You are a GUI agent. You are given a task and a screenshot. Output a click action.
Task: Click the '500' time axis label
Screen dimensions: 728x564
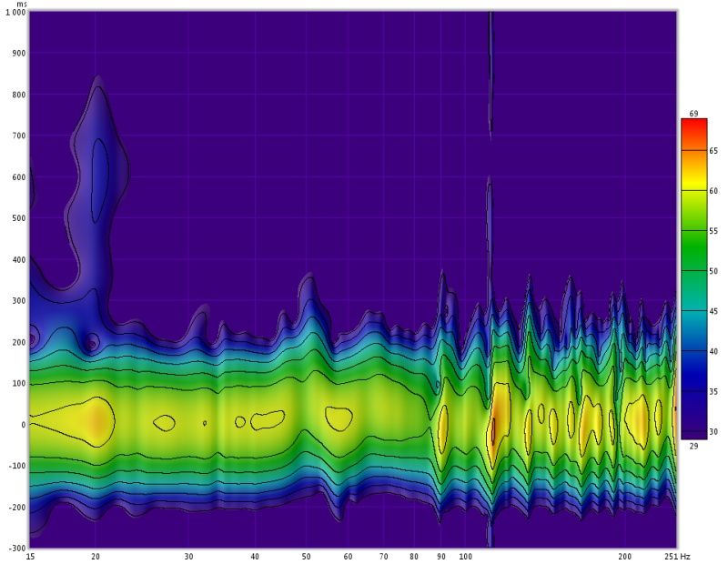19,218
